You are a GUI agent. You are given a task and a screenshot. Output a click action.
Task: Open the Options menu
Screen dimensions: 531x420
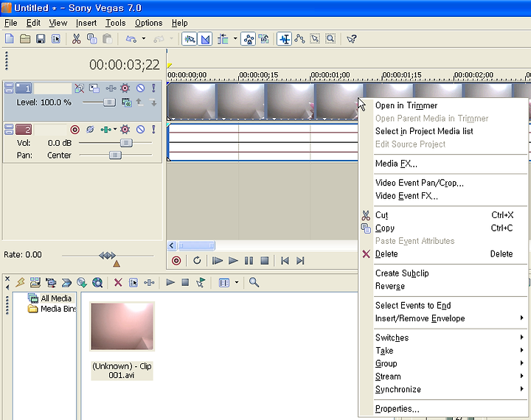[149, 23]
